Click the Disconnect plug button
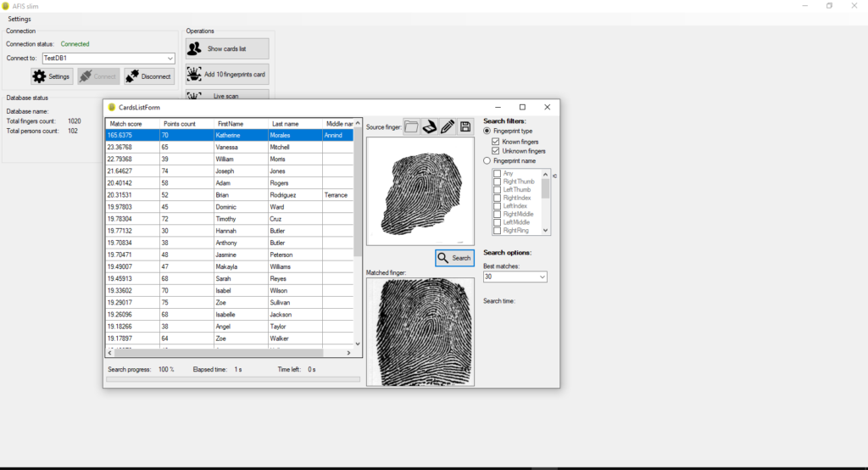 coord(148,76)
